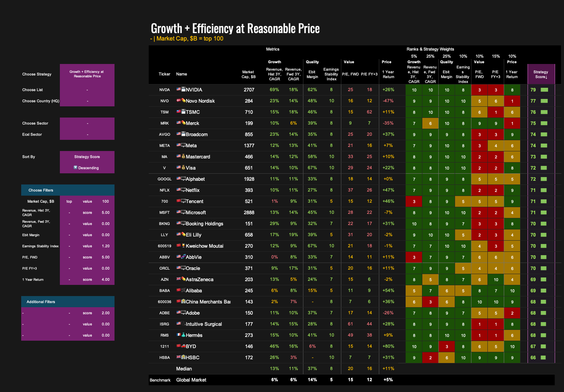
Task: Select the 600519 ticker cell
Action: tap(164, 246)
